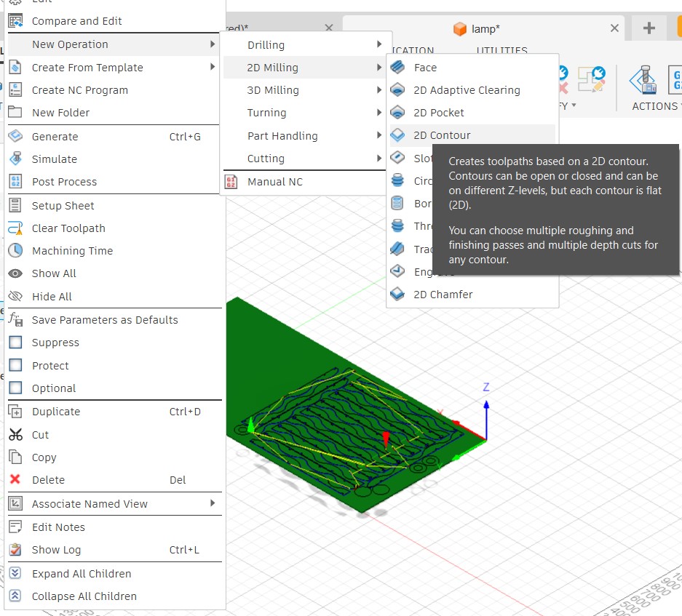Click the 2D Adaptive Clearing icon
682x616 pixels.
397,90
